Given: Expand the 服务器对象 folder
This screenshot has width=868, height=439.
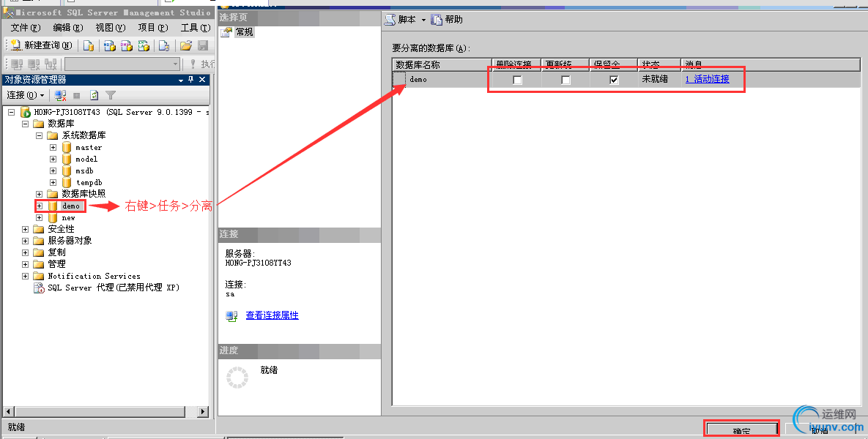Looking at the screenshot, I should [25, 241].
